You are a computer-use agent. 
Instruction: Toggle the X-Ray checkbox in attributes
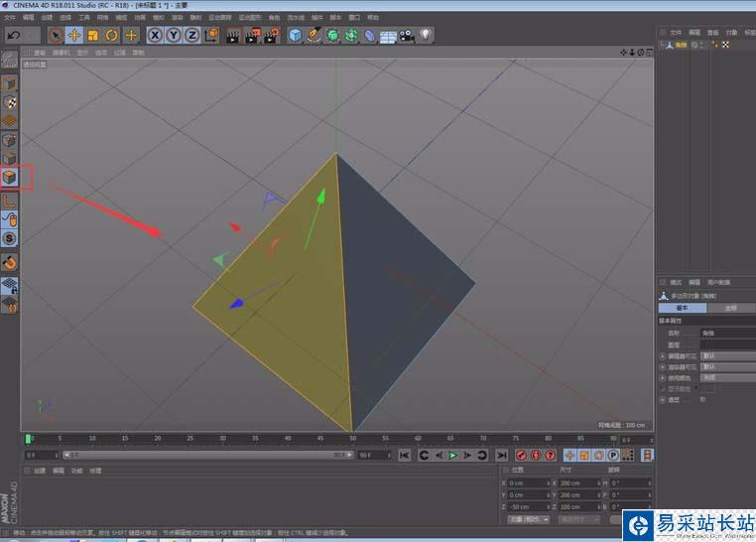[x=703, y=399]
